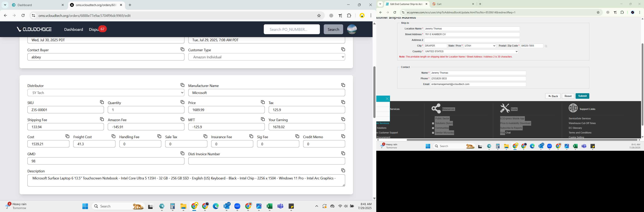Viewport: 644px width, 212px height.
Task: Copy the Amazon Fee value
Action: 182,119
